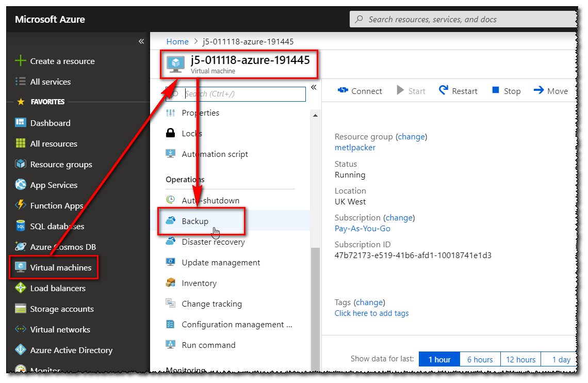Click the Move toolbar button
This screenshot has width=588, height=383.
(x=550, y=91)
